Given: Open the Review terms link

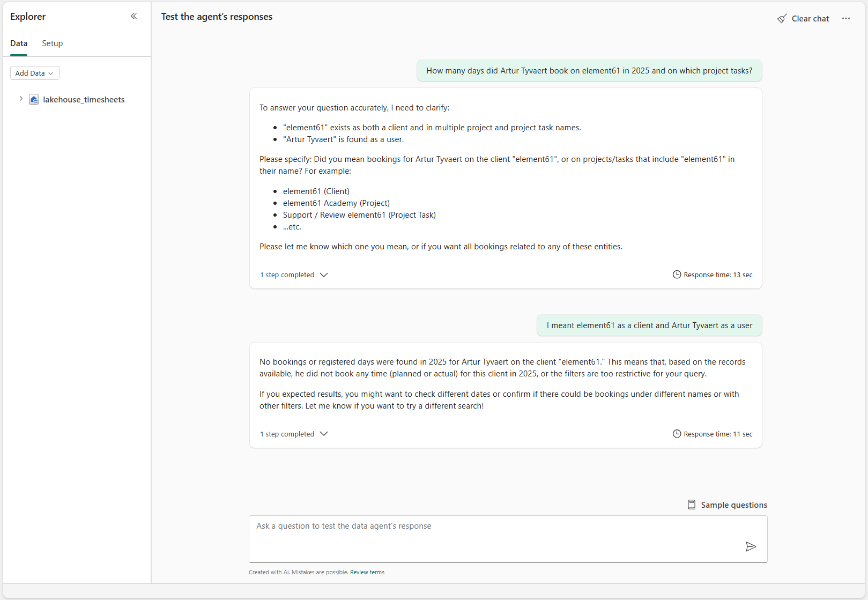Looking at the screenshot, I should pyautogui.click(x=367, y=572).
